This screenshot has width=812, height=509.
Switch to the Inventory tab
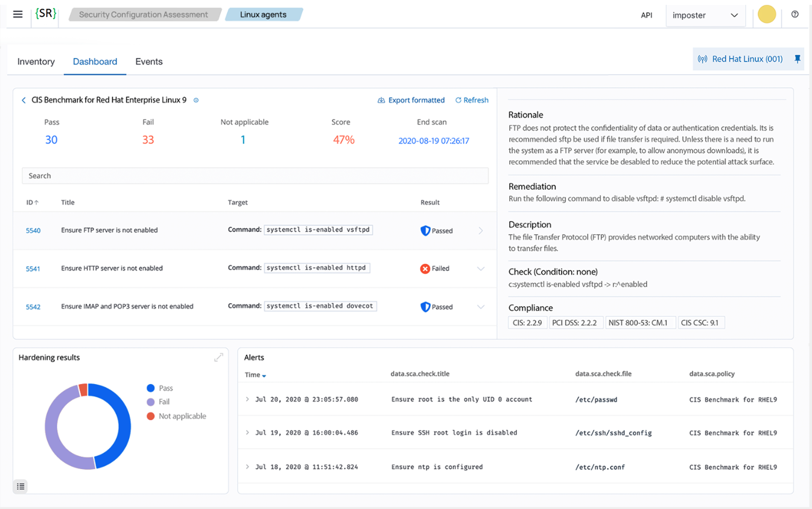[x=36, y=62]
